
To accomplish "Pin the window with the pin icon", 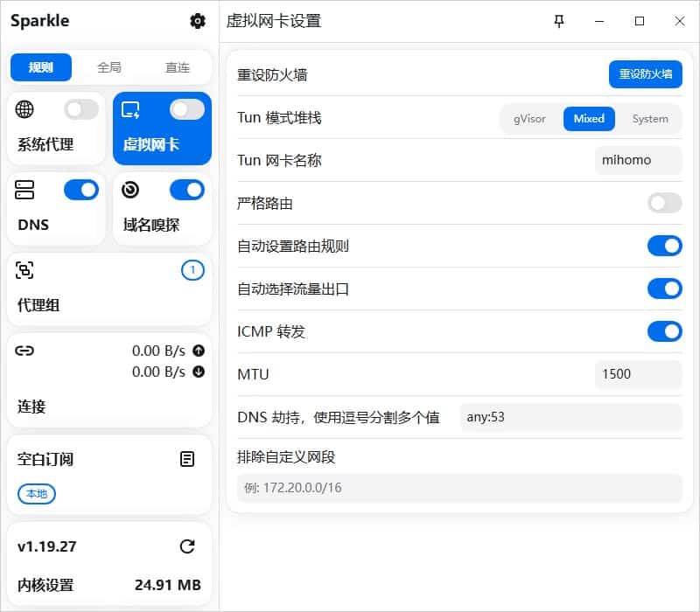I will point(559,21).
